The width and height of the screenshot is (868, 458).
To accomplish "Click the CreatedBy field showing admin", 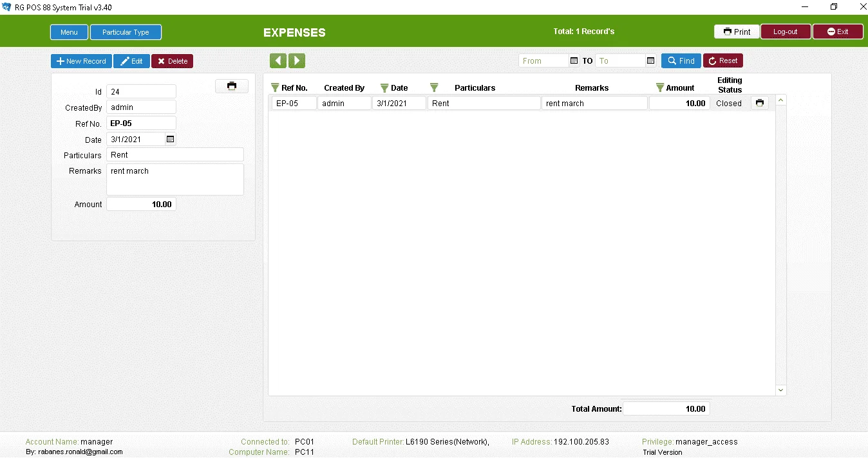I will (141, 107).
